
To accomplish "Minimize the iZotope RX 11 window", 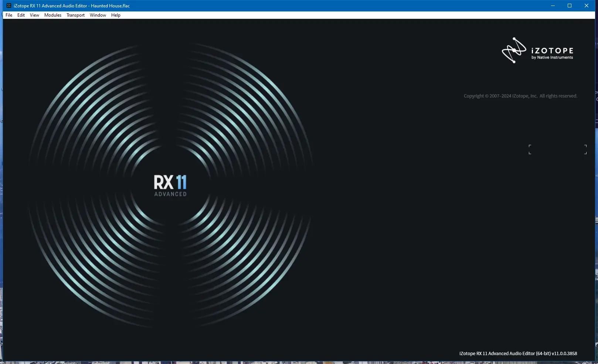I will point(553,6).
